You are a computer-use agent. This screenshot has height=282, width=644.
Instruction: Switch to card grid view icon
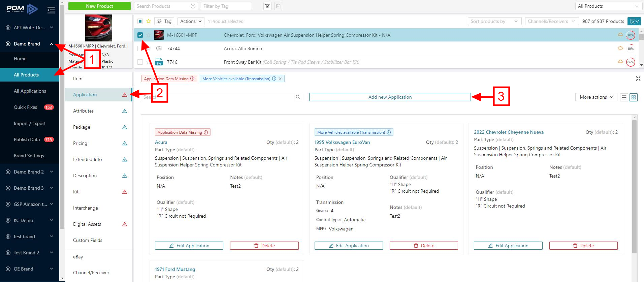click(x=634, y=97)
